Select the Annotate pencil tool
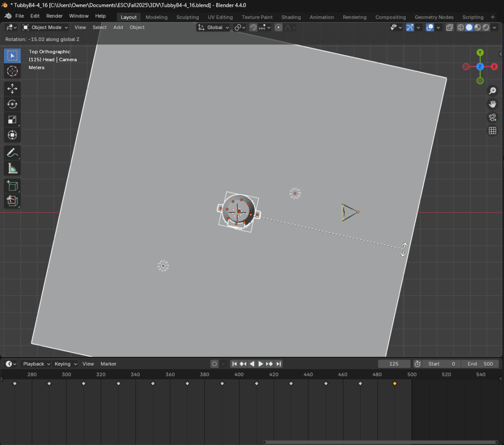 pyautogui.click(x=12, y=153)
